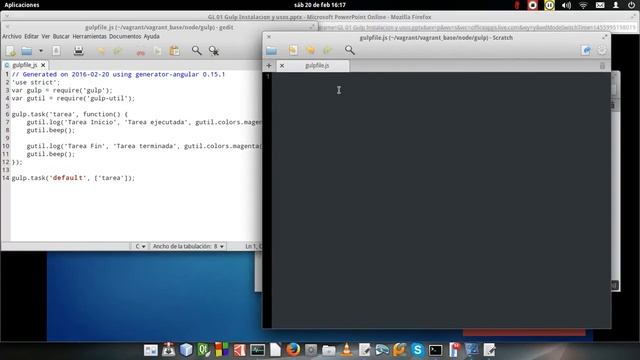The image size is (640, 360).
Task: Open the Documentos menu in gedit
Action: (125, 36)
